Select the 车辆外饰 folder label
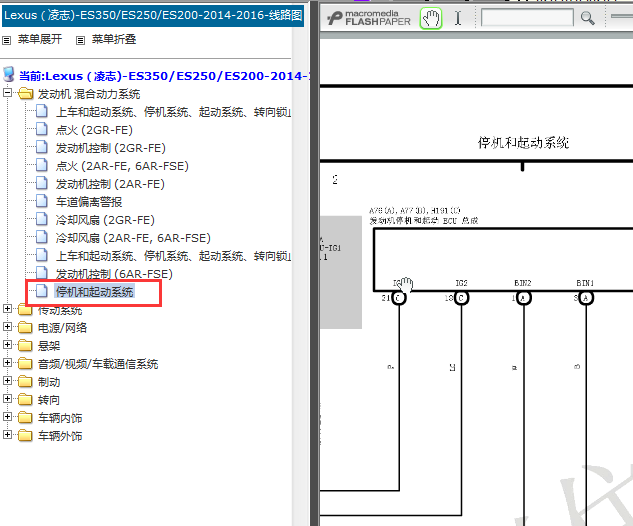 [60, 436]
